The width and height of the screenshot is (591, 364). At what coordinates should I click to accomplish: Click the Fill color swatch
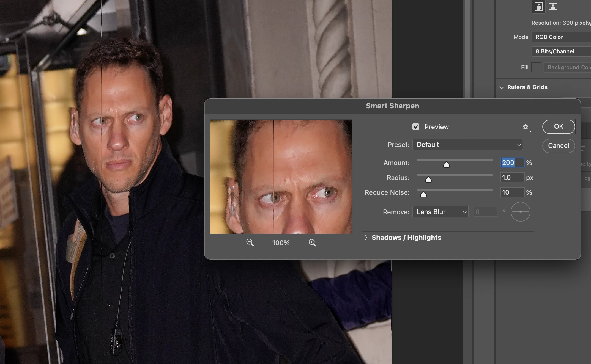(x=536, y=67)
